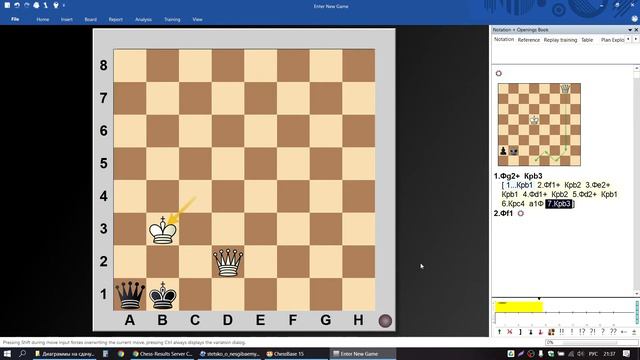The height and width of the screenshot is (360, 640).
Task: Select the Notation tab
Action: [504, 40]
